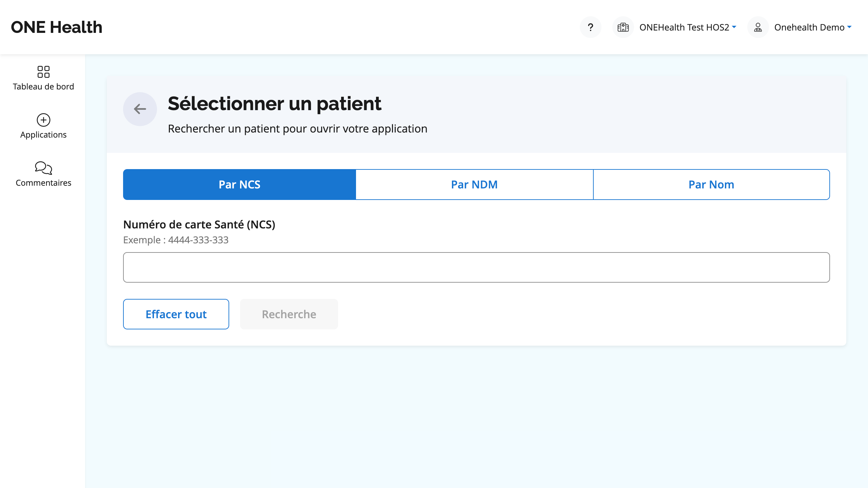Click the back arrow button
Screen dimensions: 868x488
[x=140, y=109]
